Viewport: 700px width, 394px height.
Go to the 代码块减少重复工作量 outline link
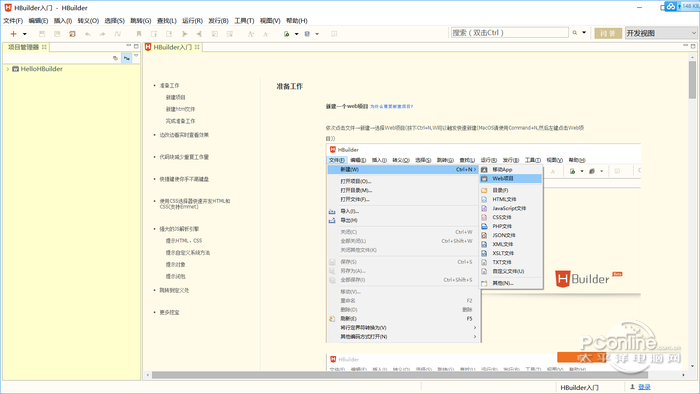[x=184, y=157]
